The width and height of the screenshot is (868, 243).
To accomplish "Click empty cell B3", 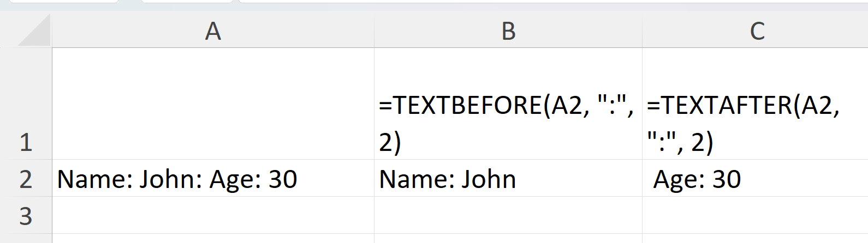I will point(508,216).
